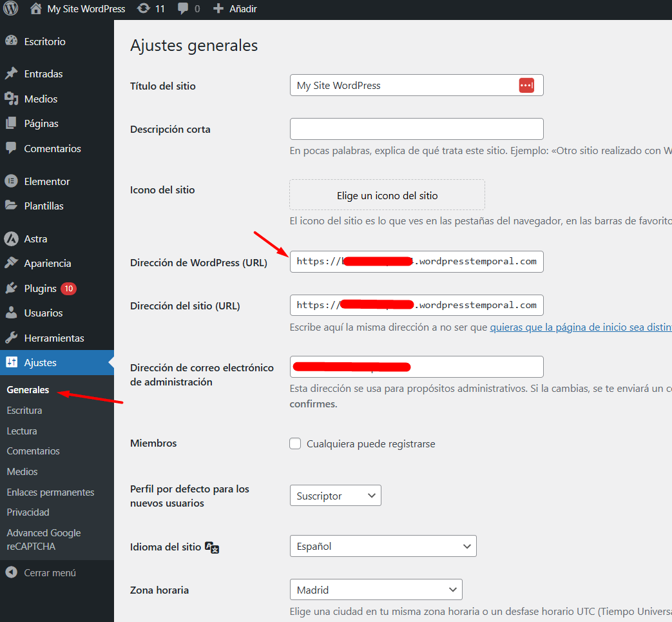Open the Medios settings submenu under Ajustes
Screen dimensions: 672x622
[23, 472]
